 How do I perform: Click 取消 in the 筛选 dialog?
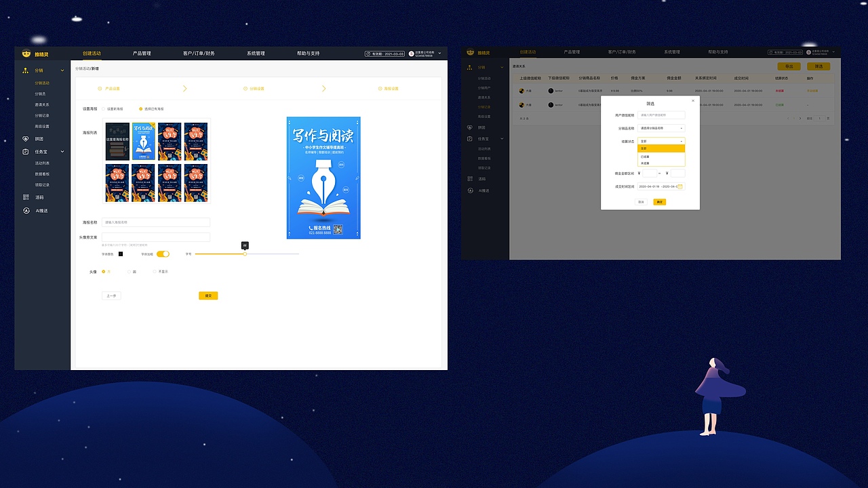[641, 202]
